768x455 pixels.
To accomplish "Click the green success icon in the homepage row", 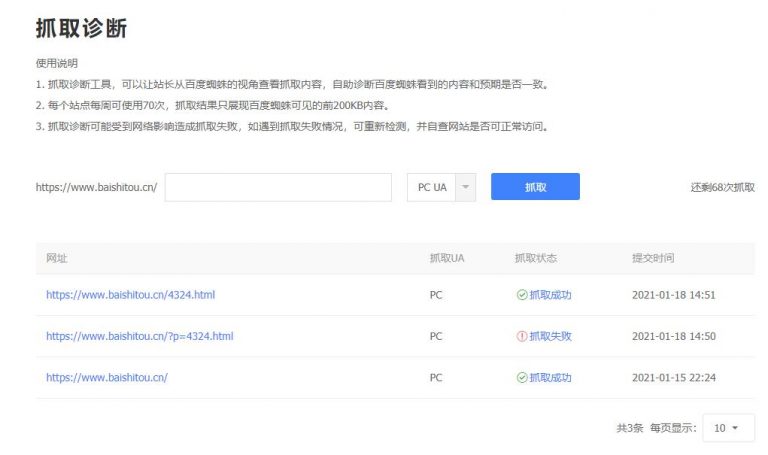I will (521, 378).
